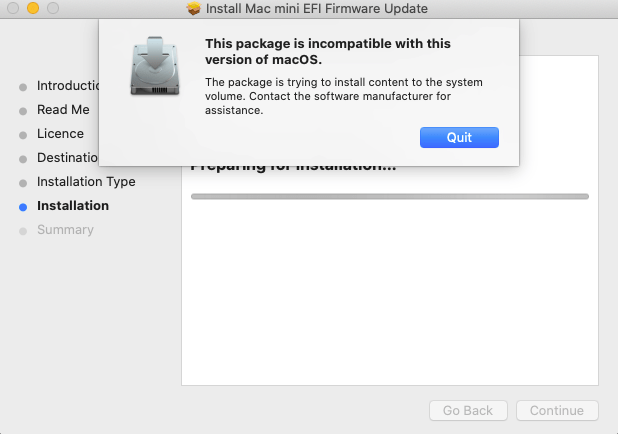Image resolution: width=618 pixels, height=434 pixels.
Task: Select the bold Installation step label
Action: tap(73, 206)
